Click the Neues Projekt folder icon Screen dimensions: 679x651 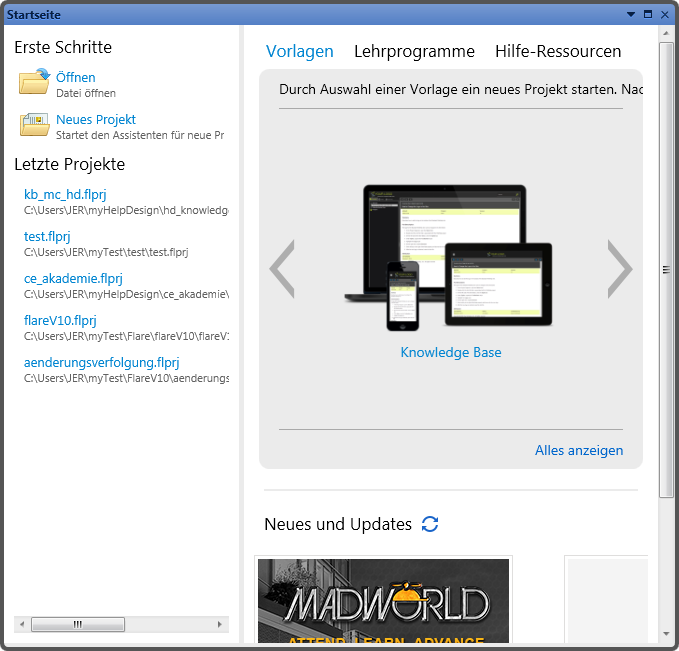(x=34, y=125)
